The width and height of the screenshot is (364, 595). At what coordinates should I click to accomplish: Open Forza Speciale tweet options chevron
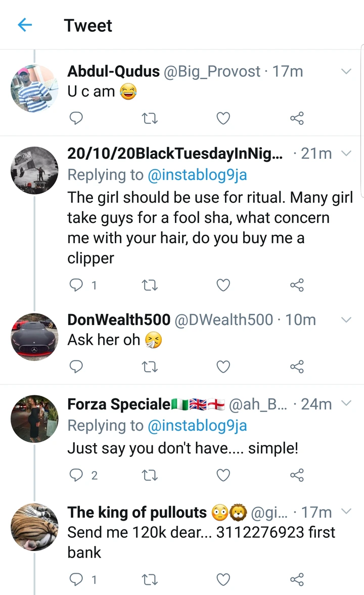click(346, 403)
